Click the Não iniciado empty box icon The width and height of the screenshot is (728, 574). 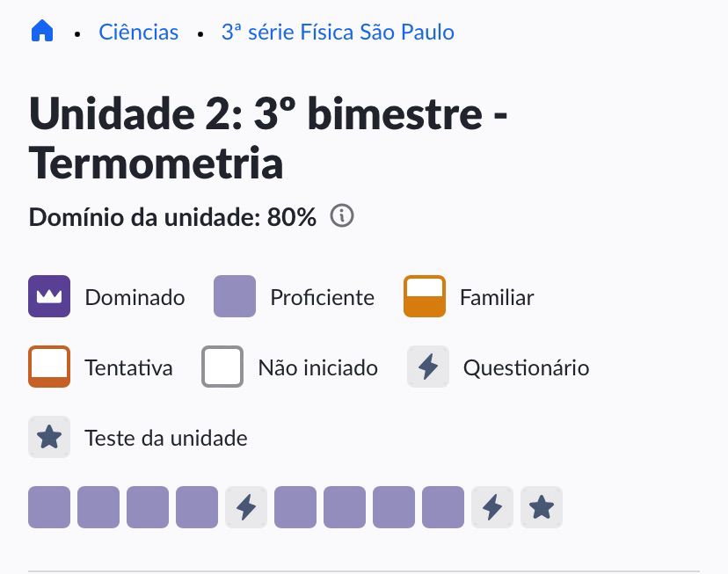tap(222, 367)
